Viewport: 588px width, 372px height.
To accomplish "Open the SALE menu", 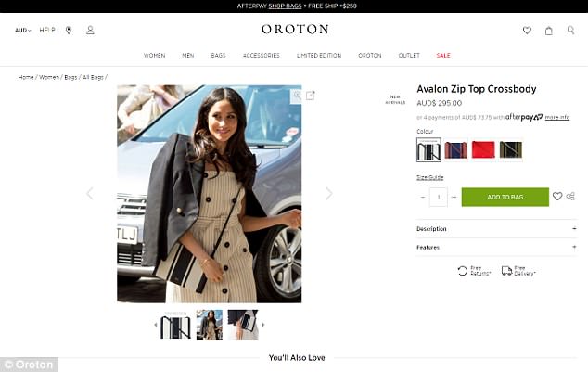I will pos(443,55).
